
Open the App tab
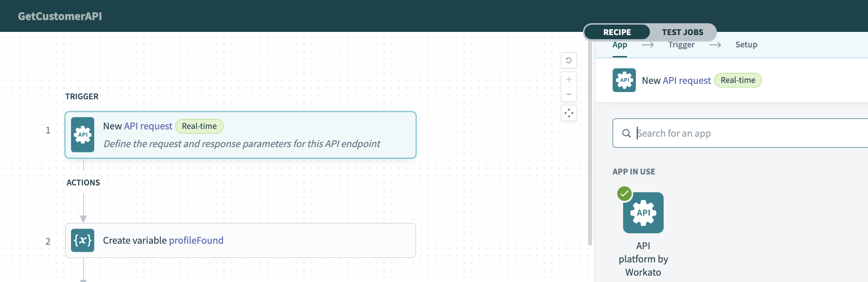(619, 45)
